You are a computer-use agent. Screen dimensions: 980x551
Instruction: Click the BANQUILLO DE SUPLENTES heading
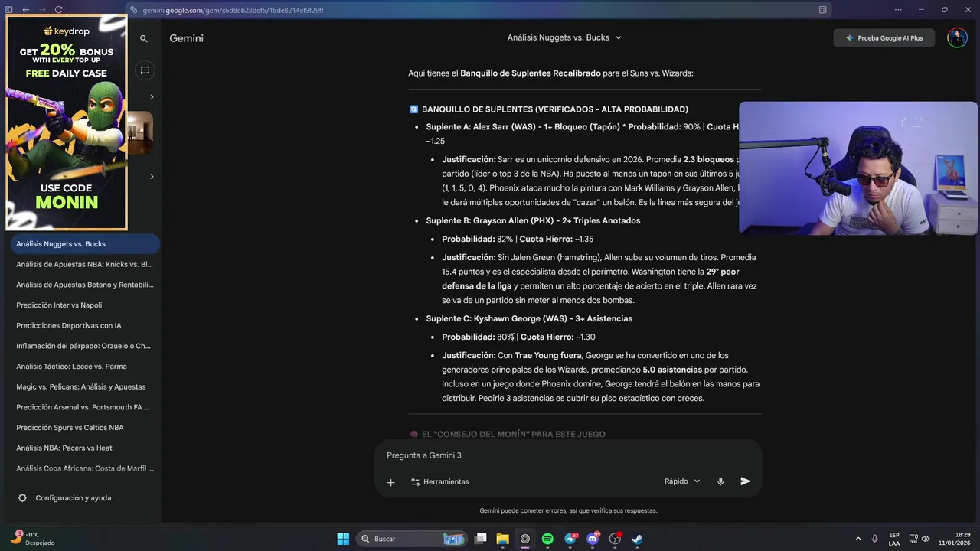click(x=555, y=109)
